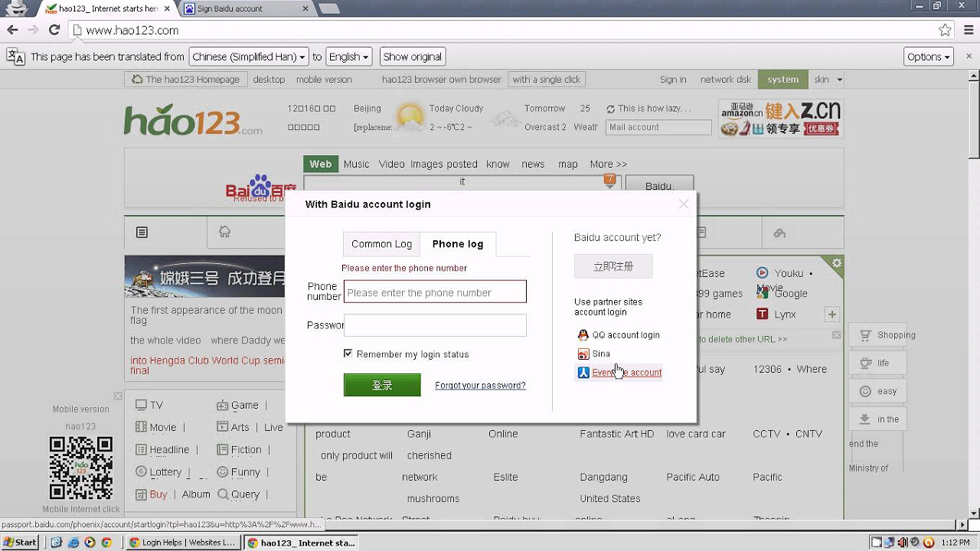Image resolution: width=980 pixels, height=551 pixels.
Task: Switch to the Common Log tab
Action: pyautogui.click(x=381, y=244)
